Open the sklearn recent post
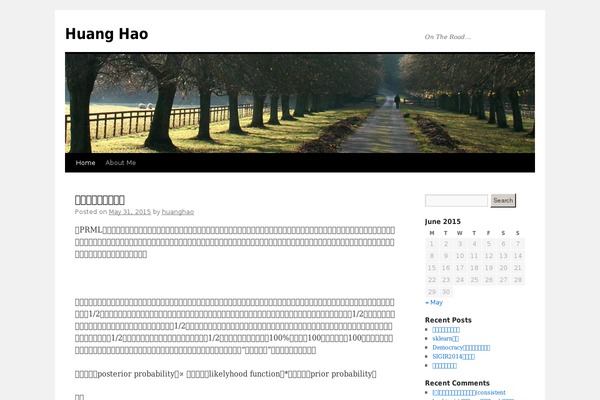600x400 pixels. [x=445, y=338]
